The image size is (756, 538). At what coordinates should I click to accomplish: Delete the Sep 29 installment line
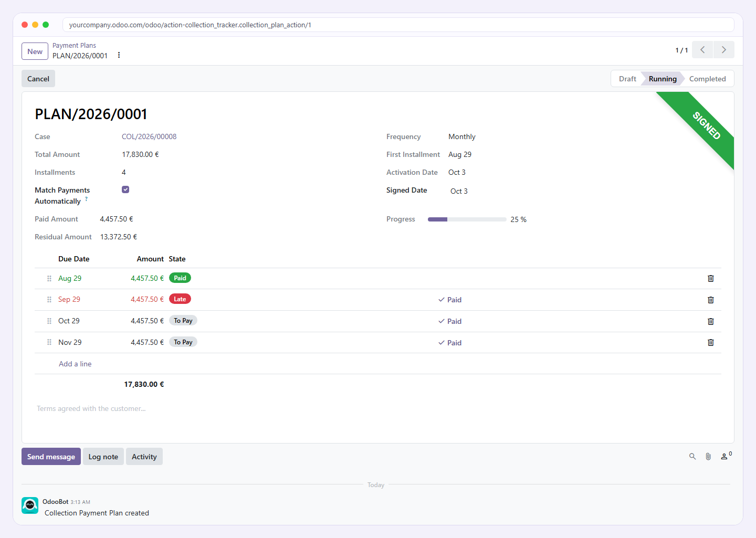coord(710,300)
